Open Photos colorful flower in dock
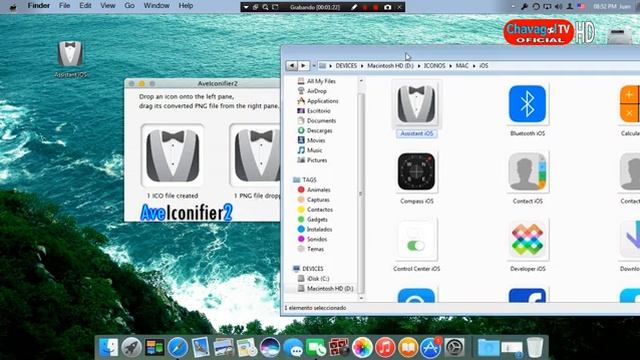 tap(362, 348)
